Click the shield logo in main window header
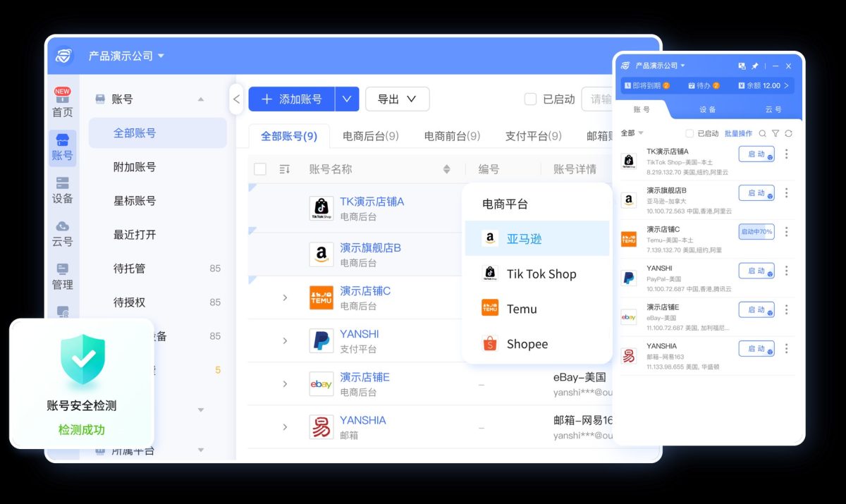Screen dimensions: 846x504 tap(65, 56)
